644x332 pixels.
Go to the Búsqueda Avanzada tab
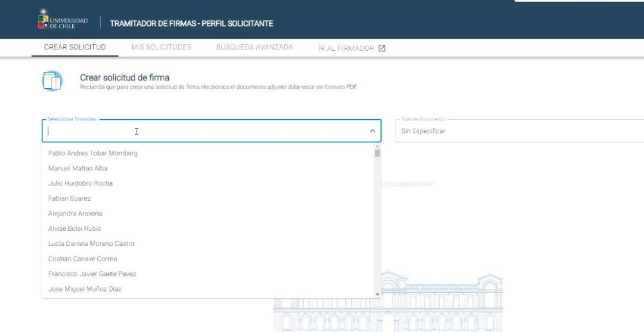click(254, 48)
